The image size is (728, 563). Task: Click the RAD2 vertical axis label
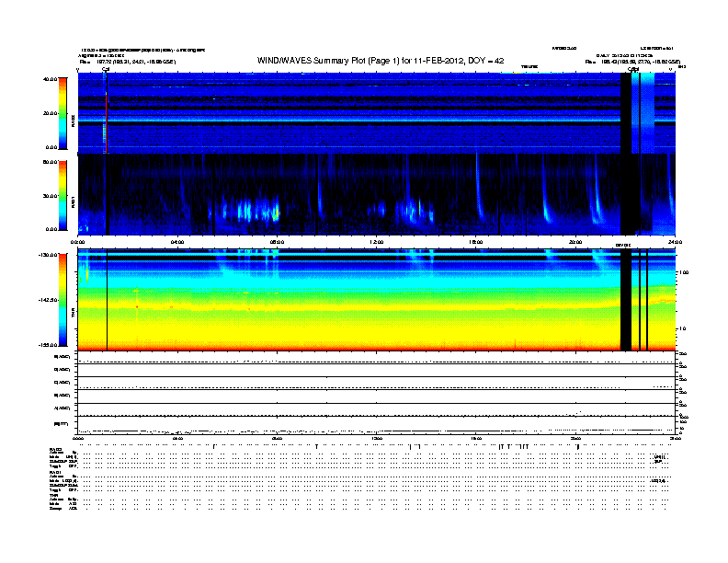point(73,121)
